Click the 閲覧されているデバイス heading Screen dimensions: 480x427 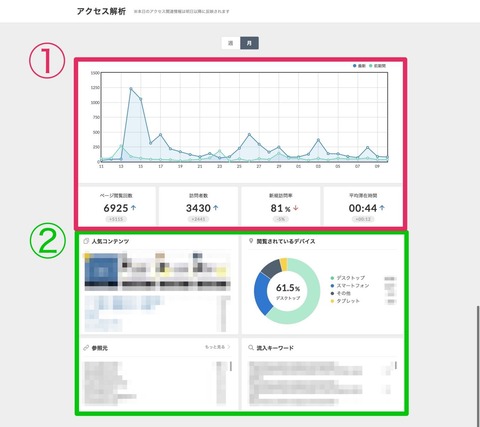[x=286, y=241]
